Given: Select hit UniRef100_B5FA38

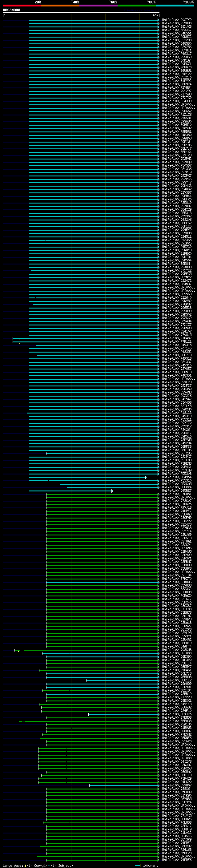Looking at the screenshot, I should pos(177,721).
